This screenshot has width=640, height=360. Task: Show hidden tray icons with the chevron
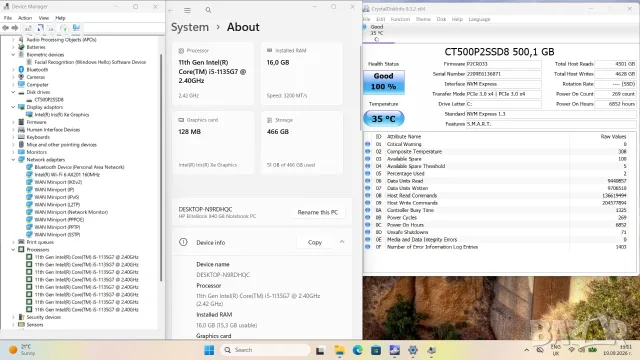point(527,350)
